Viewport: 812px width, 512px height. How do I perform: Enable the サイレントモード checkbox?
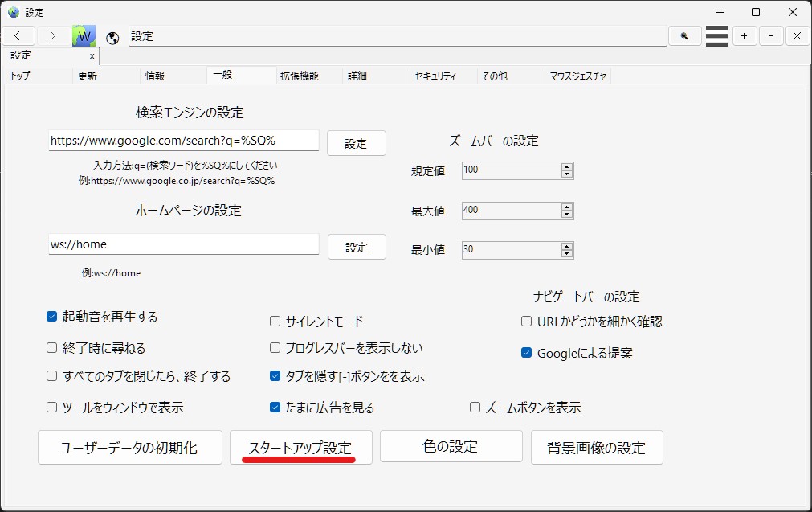pyautogui.click(x=275, y=321)
